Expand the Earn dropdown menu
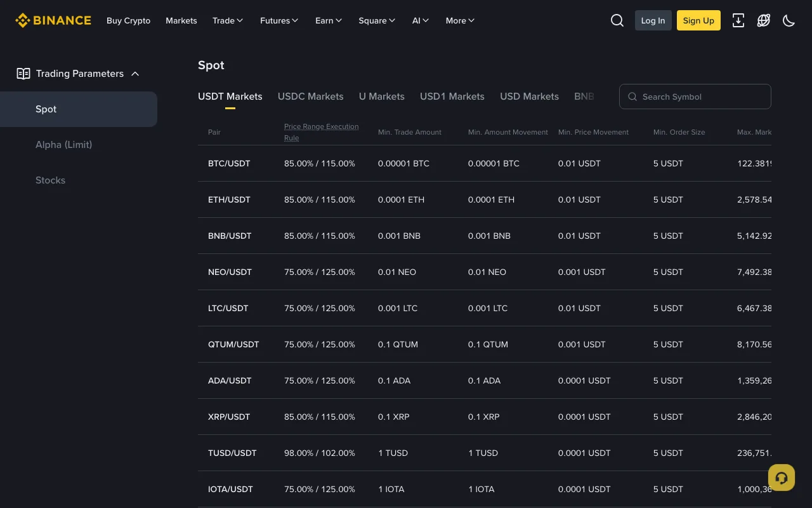Viewport: 812px width, 508px height. (x=329, y=20)
